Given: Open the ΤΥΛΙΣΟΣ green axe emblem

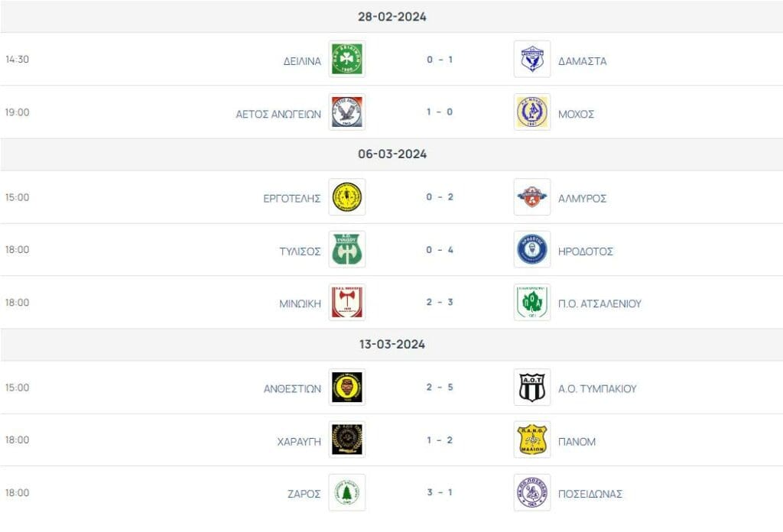Looking at the screenshot, I should 347,249.
